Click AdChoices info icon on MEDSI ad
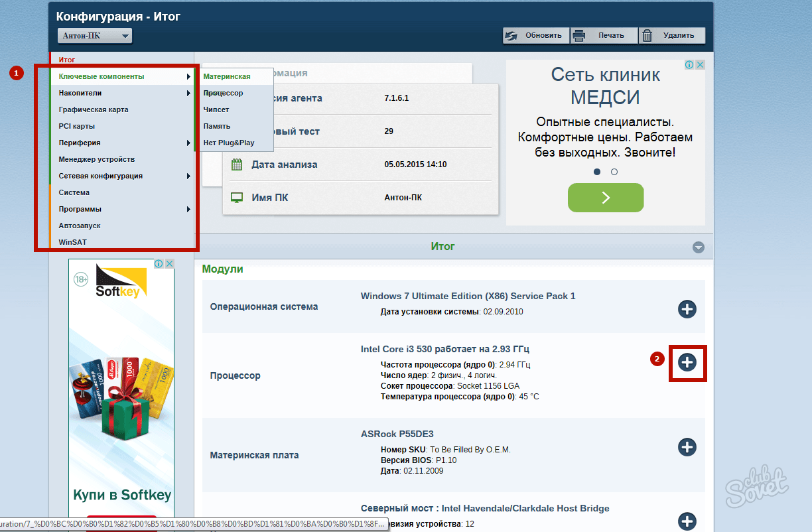This screenshot has width=812, height=532. click(x=689, y=65)
